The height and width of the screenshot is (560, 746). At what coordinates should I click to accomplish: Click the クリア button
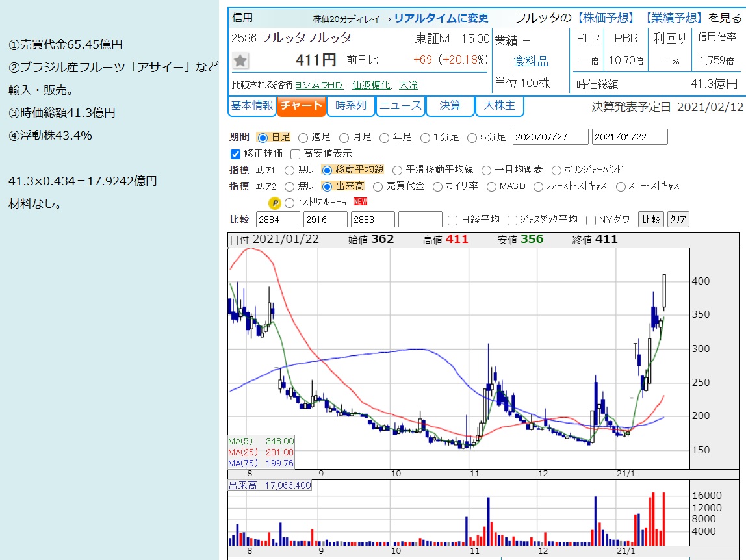(x=678, y=220)
